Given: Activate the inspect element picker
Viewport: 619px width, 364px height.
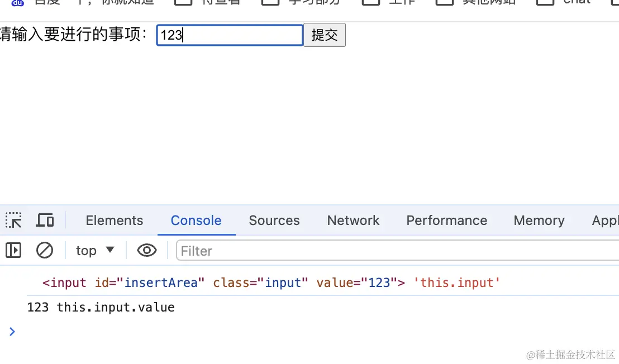Looking at the screenshot, I should [x=13, y=221].
